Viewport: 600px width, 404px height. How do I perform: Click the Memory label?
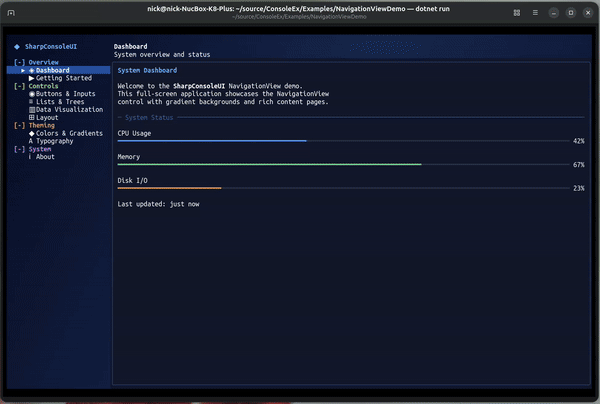(129, 157)
